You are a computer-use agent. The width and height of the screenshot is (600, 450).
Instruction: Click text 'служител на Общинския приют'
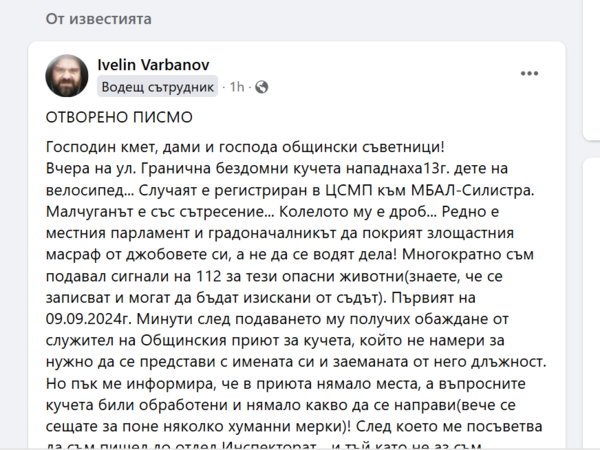[x=136, y=341]
